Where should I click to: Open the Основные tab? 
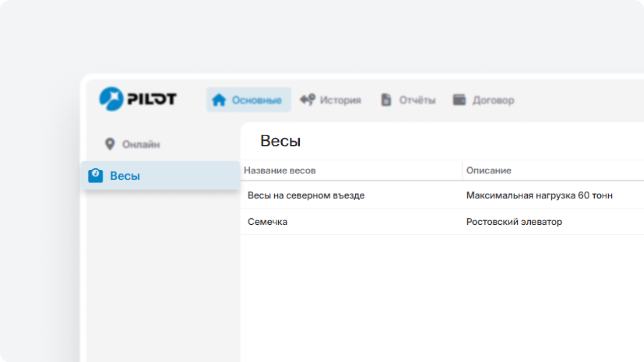click(x=256, y=100)
